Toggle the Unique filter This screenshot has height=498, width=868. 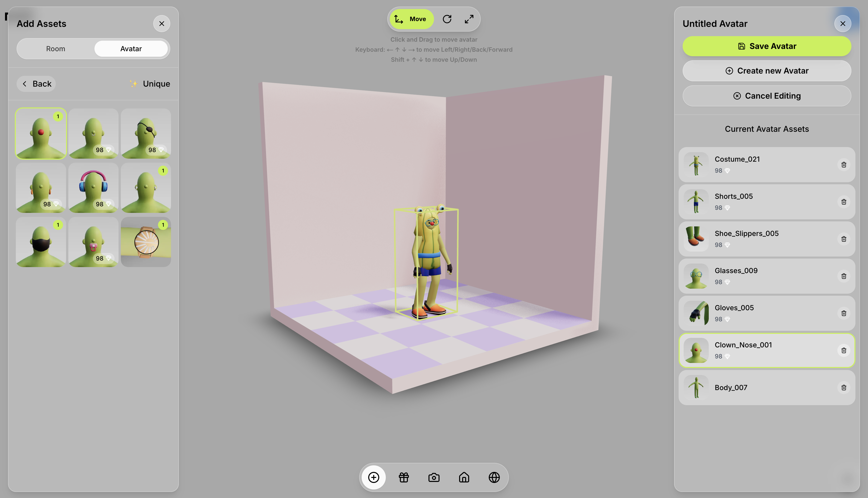pyautogui.click(x=150, y=84)
